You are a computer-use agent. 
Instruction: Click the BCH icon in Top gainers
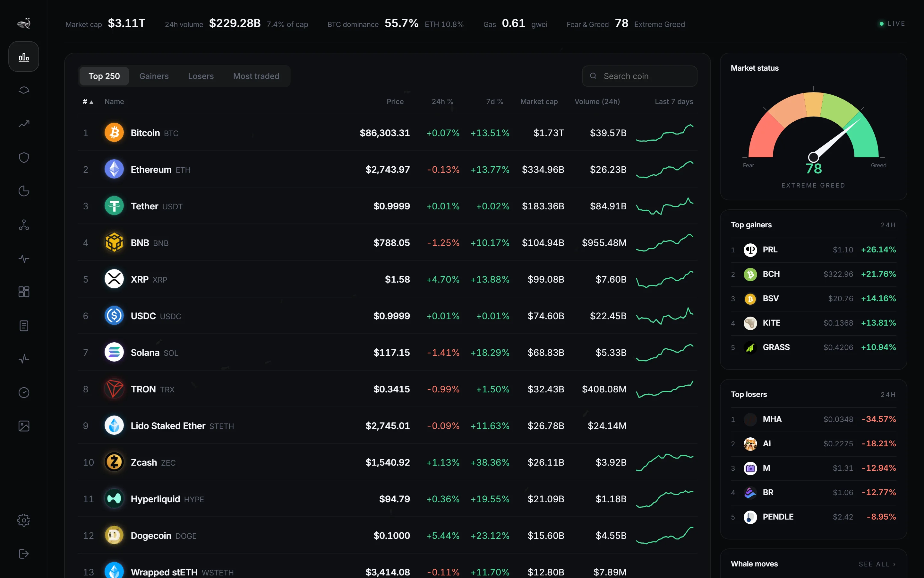pos(750,275)
